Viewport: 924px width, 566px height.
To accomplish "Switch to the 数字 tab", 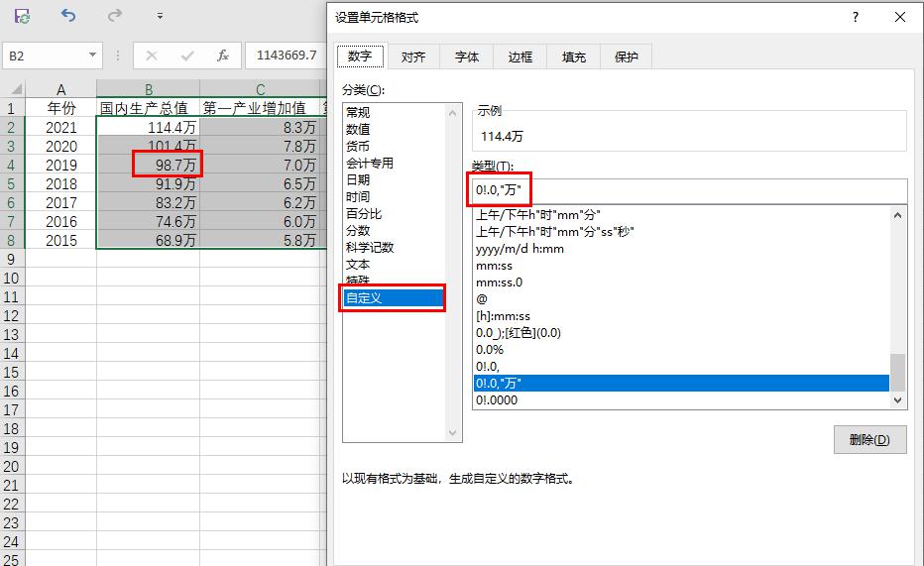I will coord(360,57).
